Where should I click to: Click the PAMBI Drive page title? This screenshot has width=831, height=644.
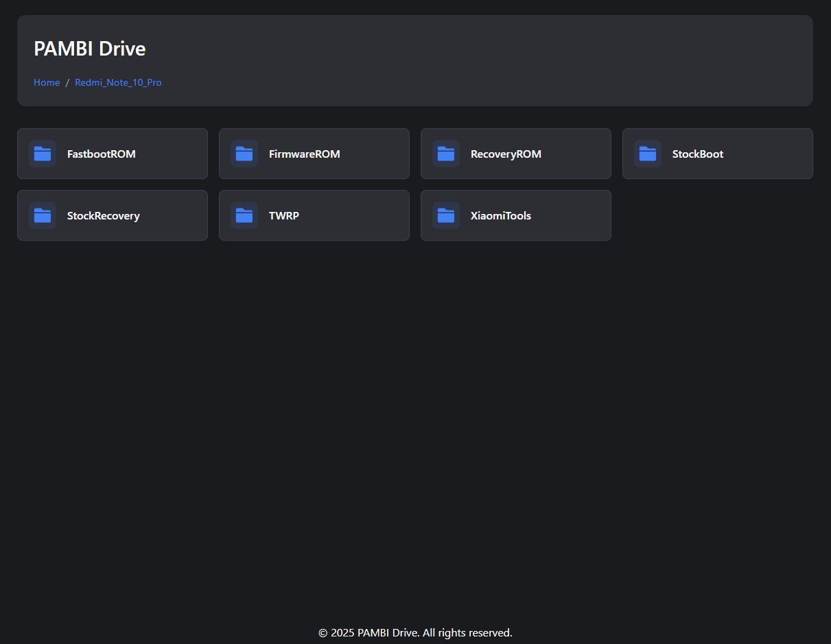[89, 49]
